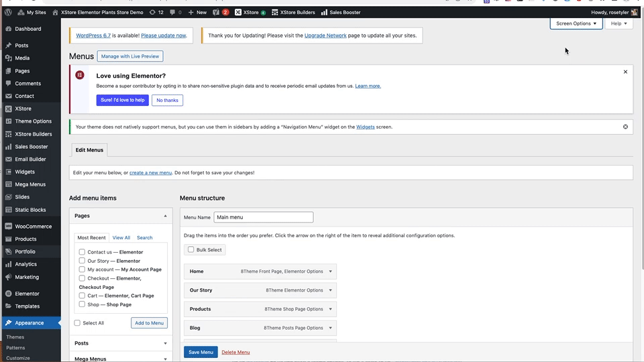Open the Analytics chart icon
The height and width of the screenshot is (362, 644).
pyautogui.click(x=9, y=264)
